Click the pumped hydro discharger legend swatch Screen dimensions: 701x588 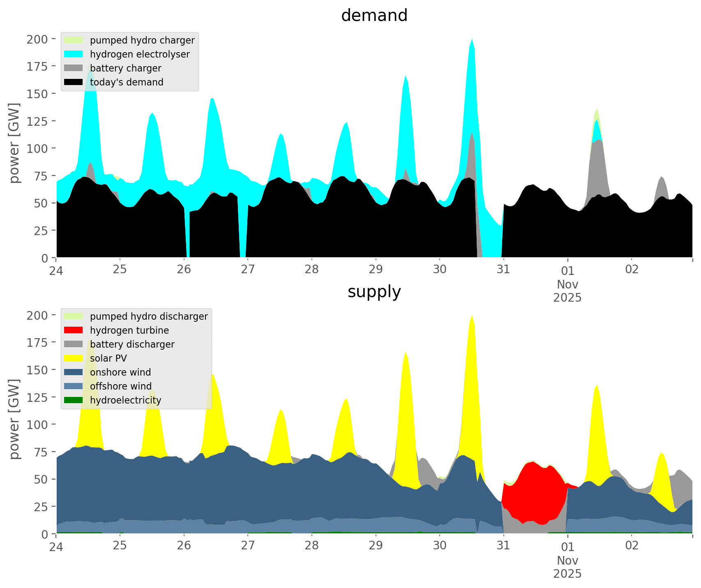[74, 316]
